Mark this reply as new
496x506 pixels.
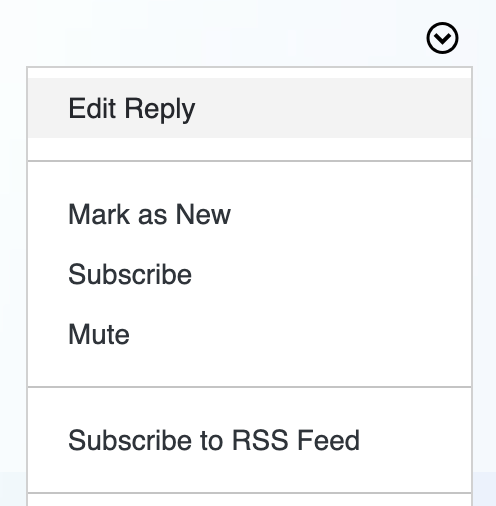[249, 214]
